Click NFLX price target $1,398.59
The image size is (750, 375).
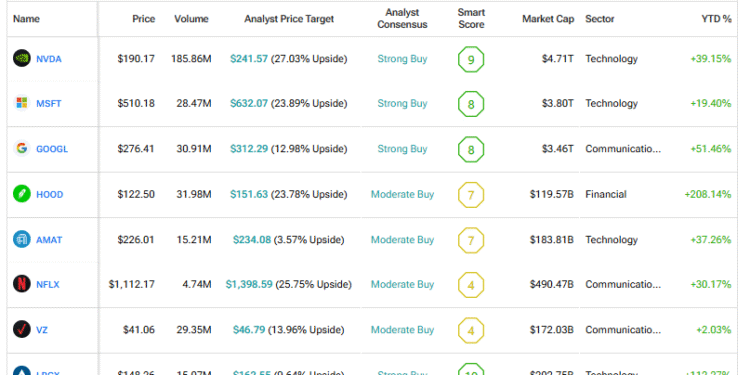[249, 285]
